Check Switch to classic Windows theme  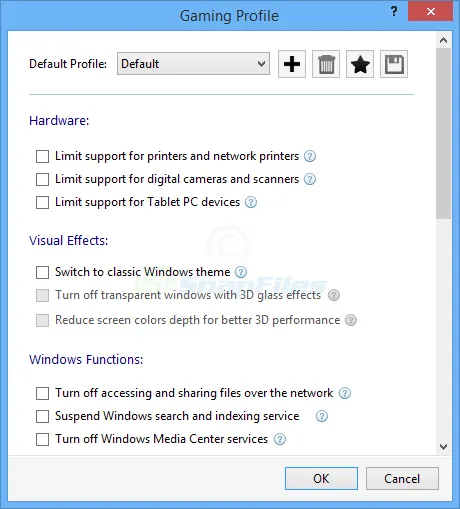[x=42, y=272]
